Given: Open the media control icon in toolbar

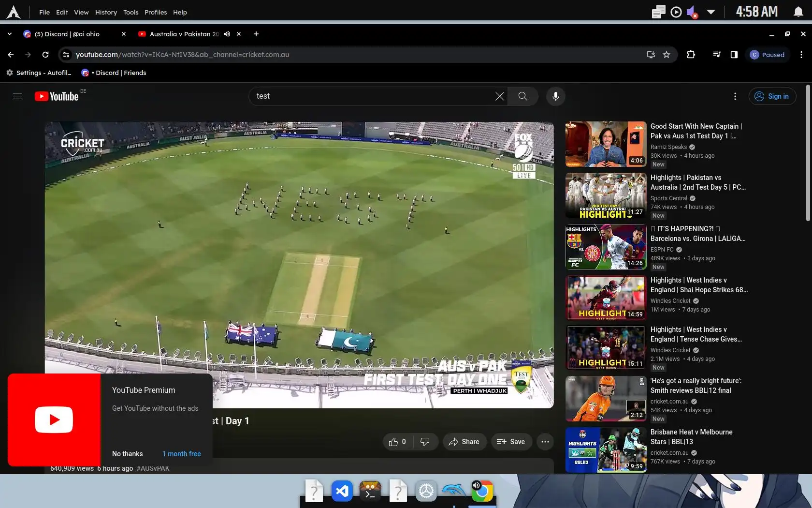Looking at the screenshot, I should [x=717, y=55].
